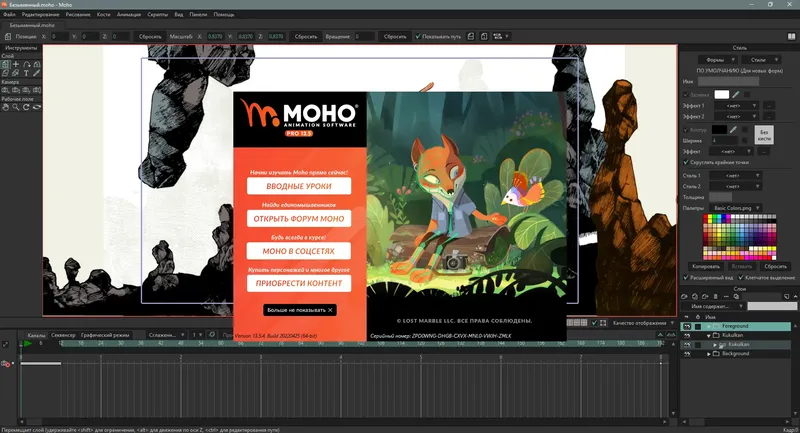Switch to the Sequencer tab in timeline
800x433 pixels.
click(63, 335)
